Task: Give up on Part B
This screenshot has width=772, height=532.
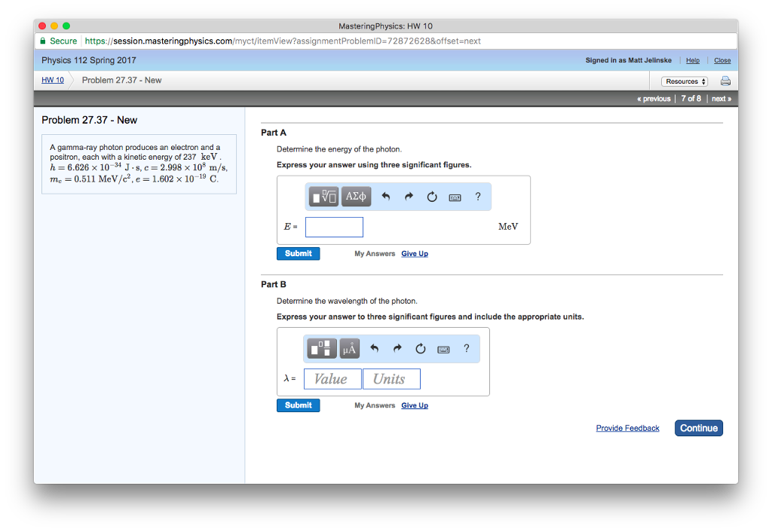Action: click(x=415, y=405)
